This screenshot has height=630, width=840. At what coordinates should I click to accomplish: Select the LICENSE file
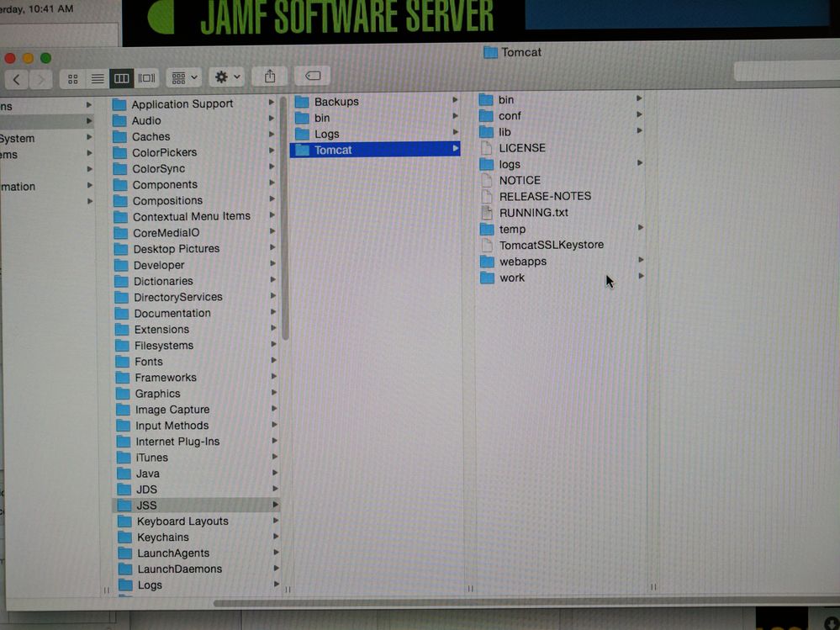pos(522,148)
